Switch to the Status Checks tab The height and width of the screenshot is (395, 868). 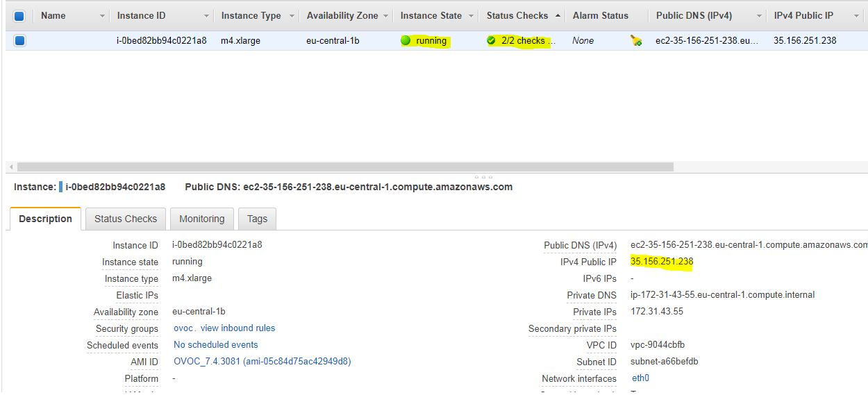(x=126, y=219)
